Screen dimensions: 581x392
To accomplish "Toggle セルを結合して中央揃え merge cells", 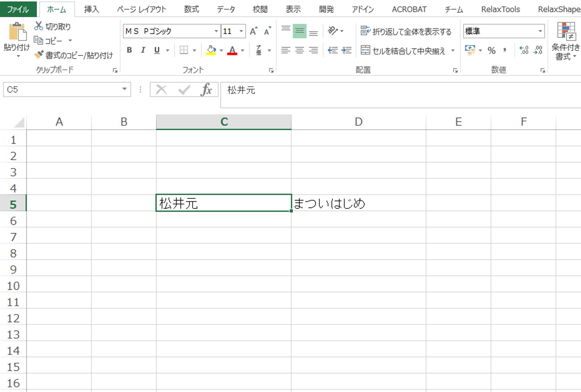I will [405, 50].
